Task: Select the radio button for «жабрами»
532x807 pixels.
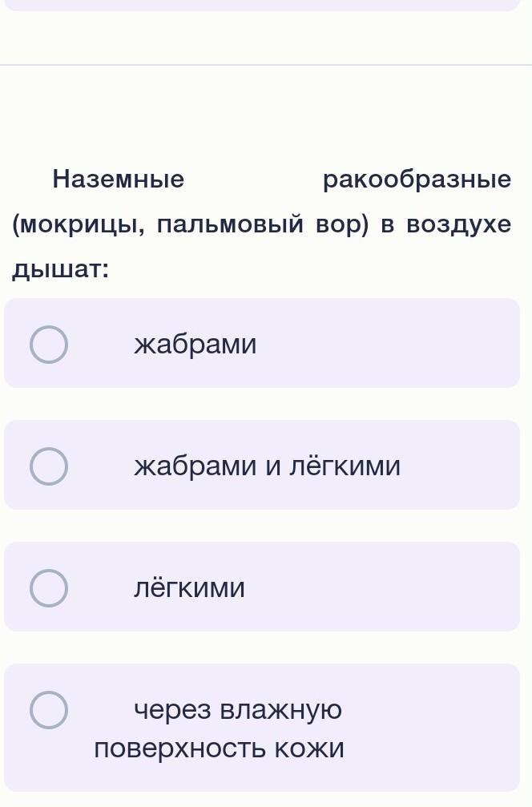Action: 49,345
